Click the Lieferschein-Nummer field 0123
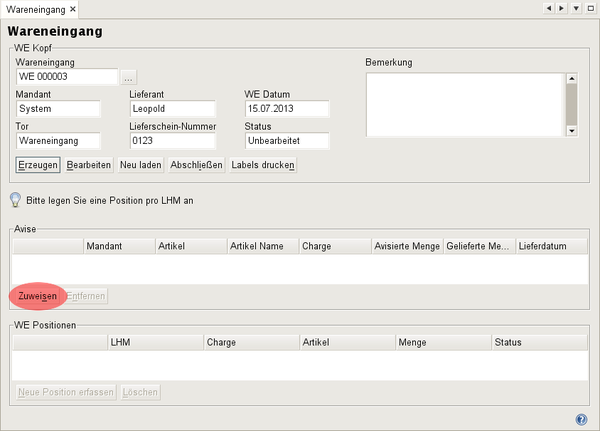The width and height of the screenshot is (600, 431). (173, 141)
